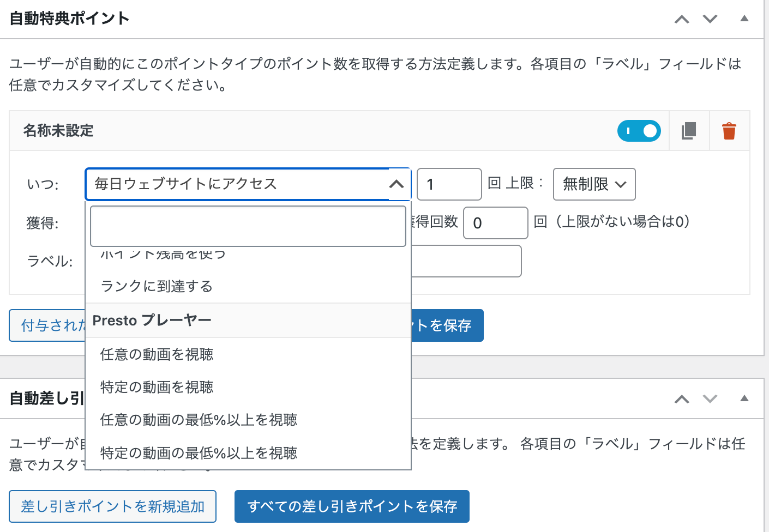Move 自動特典ポイント panel up

(x=682, y=19)
